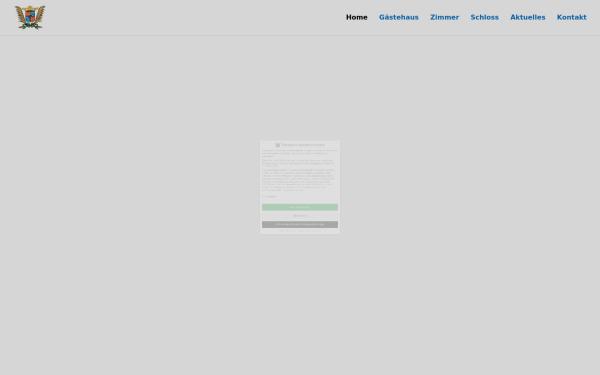
Task: Open the Aktuelles section
Action: click(x=528, y=17)
